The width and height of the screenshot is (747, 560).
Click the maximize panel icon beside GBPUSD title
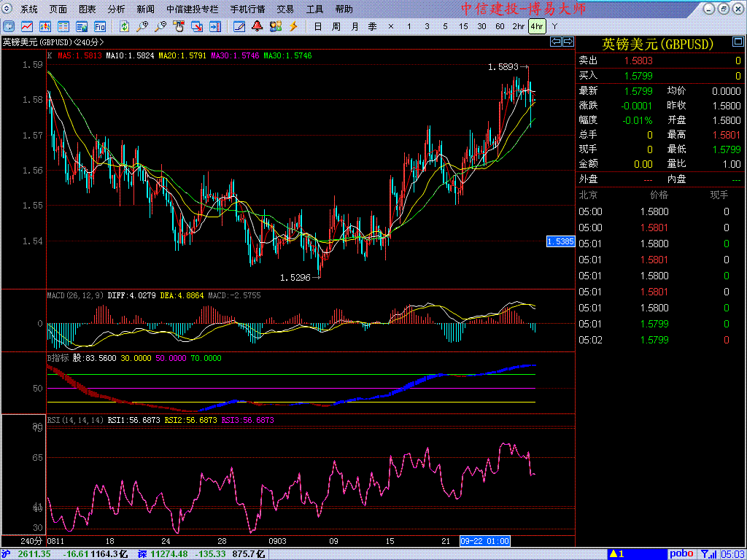click(x=737, y=43)
